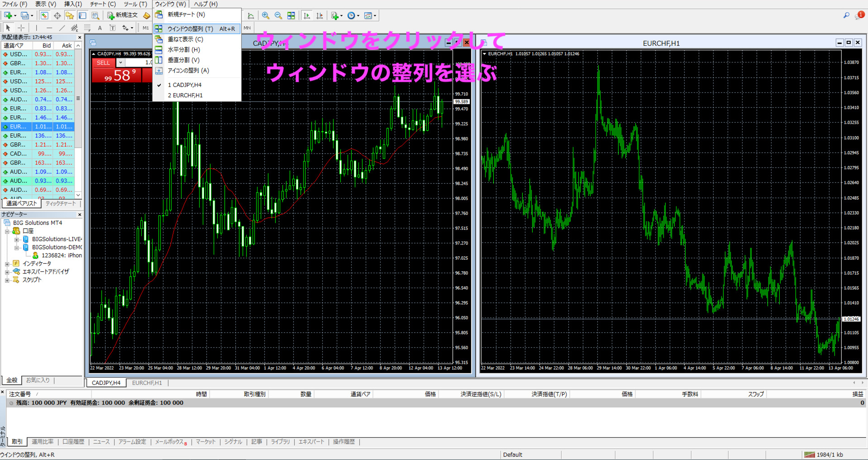The width and height of the screenshot is (868, 460).
Task: Open the volume dropdown next to SELL
Action: (x=120, y=62)
